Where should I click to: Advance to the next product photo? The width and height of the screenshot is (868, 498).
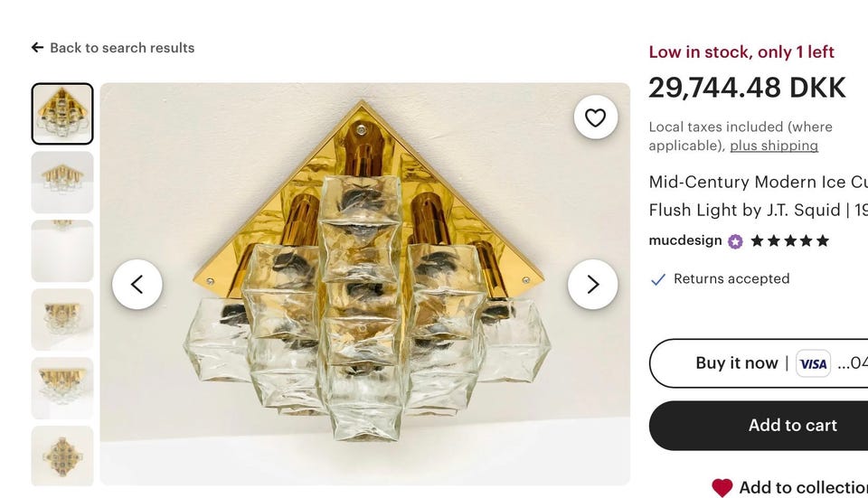tap(592, 285)
